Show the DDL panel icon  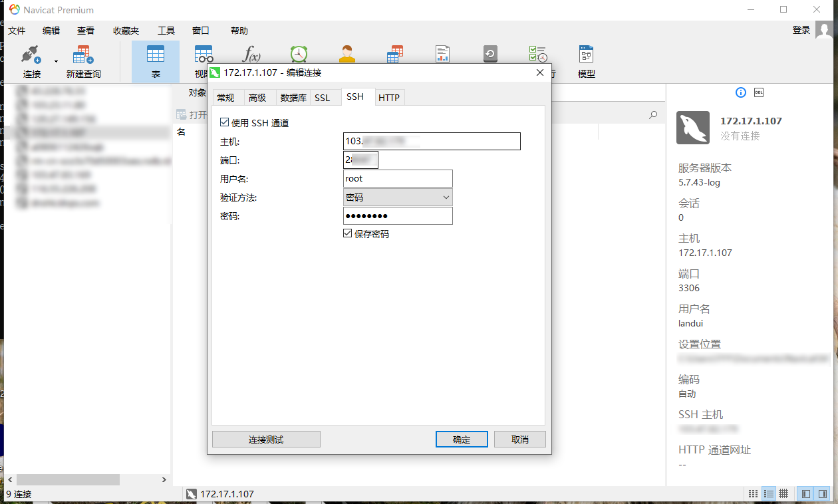tap(759, 92)
